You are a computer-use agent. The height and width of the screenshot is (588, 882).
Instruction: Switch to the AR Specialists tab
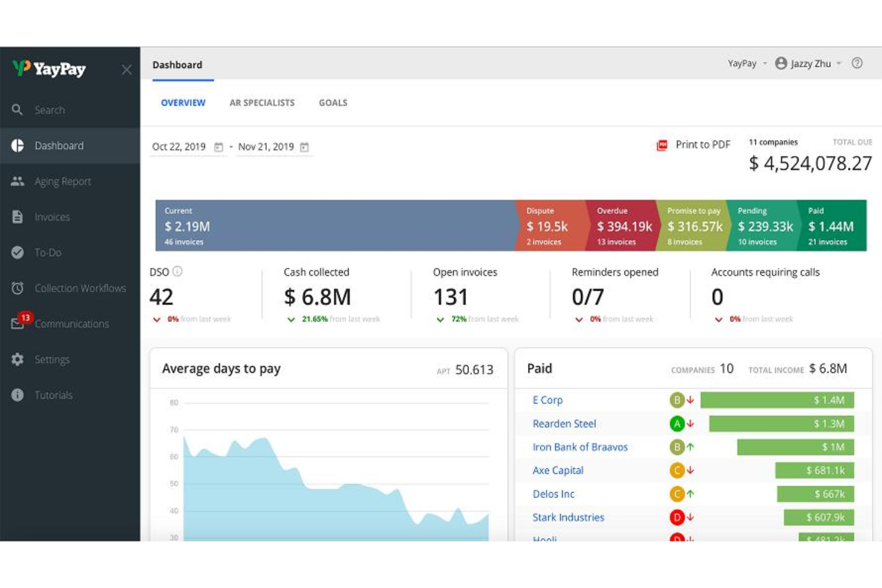tap(262, 102)
